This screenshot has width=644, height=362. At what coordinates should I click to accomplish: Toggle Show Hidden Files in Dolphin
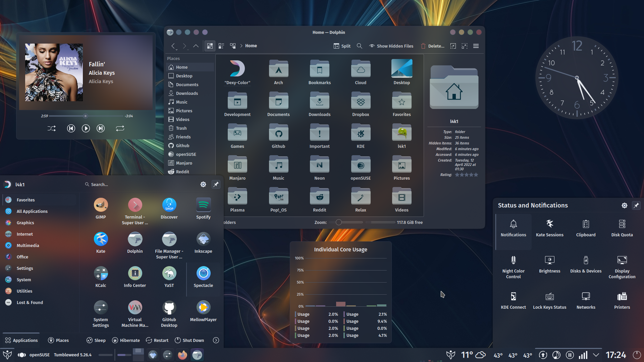(x=391, y=46)
